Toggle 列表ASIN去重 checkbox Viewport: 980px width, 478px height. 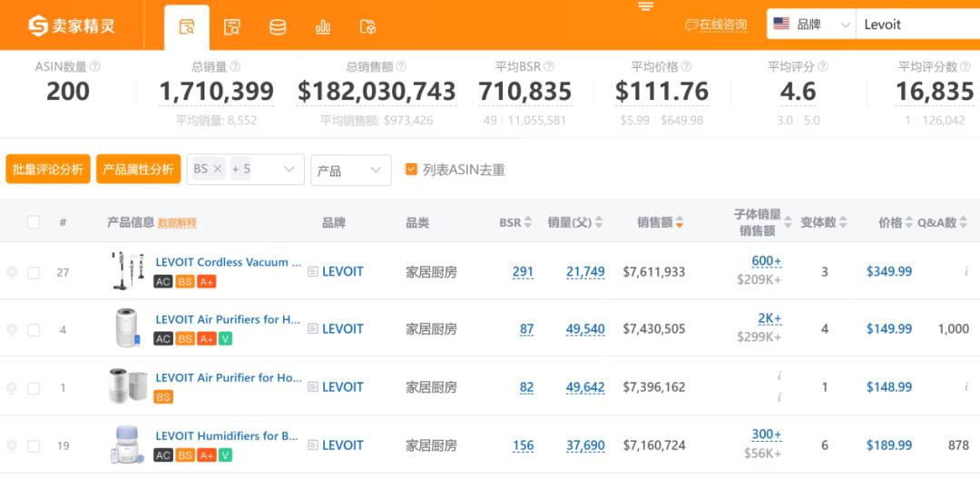click(x=411, y=170)
